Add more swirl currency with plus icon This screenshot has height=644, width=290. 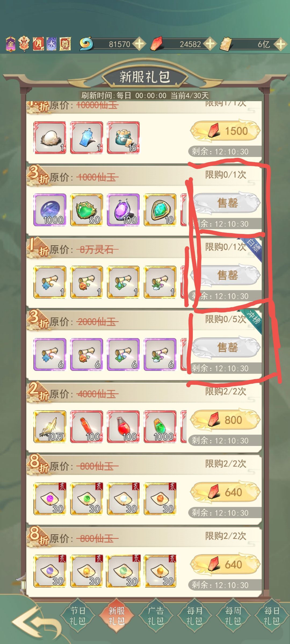point(140,44)
